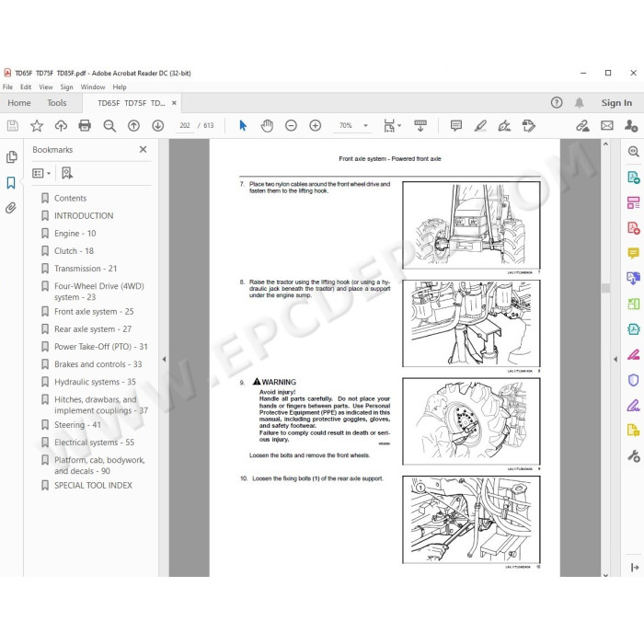Close the TD65F TD75F document tab
This screenshot has width=644, height=644.
point(174,103)
